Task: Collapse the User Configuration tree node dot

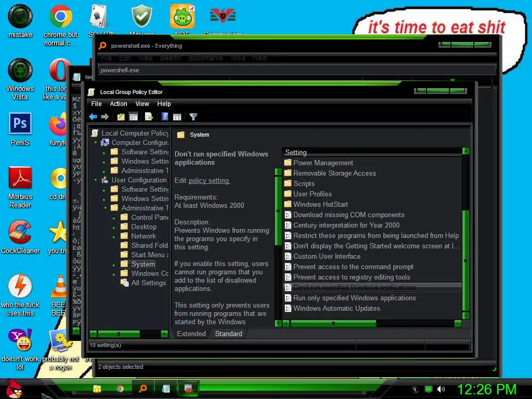Action: pyautogui.click(x=96, y=180)
